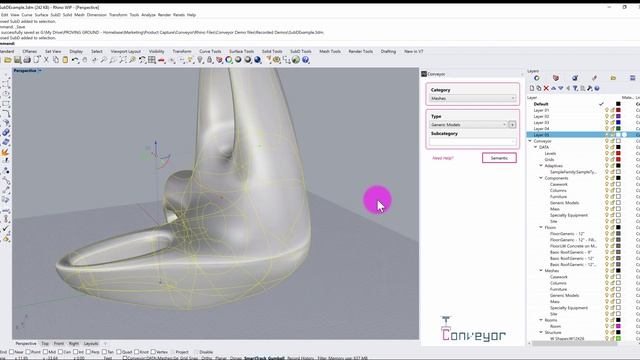Create new layer icon in Layers panel
Viewport: 640px width, 360px height.
[x=532, y=88]
